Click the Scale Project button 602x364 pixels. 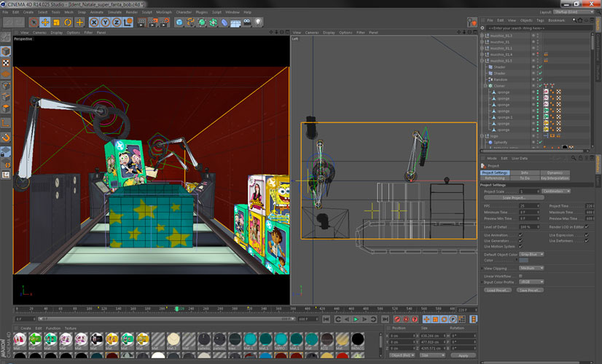(x=514, y=197)
